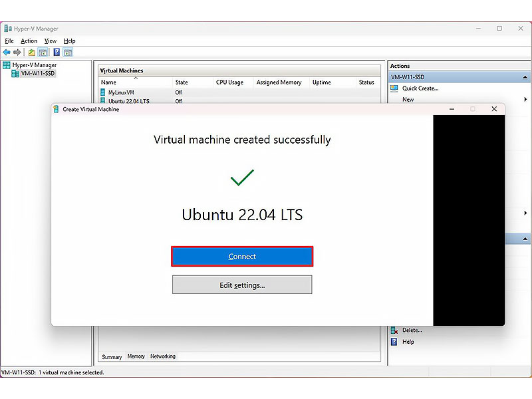The image size is (532, 399).
Task: Close the Create Virtual Machine dialog
Action: (494, 109)
